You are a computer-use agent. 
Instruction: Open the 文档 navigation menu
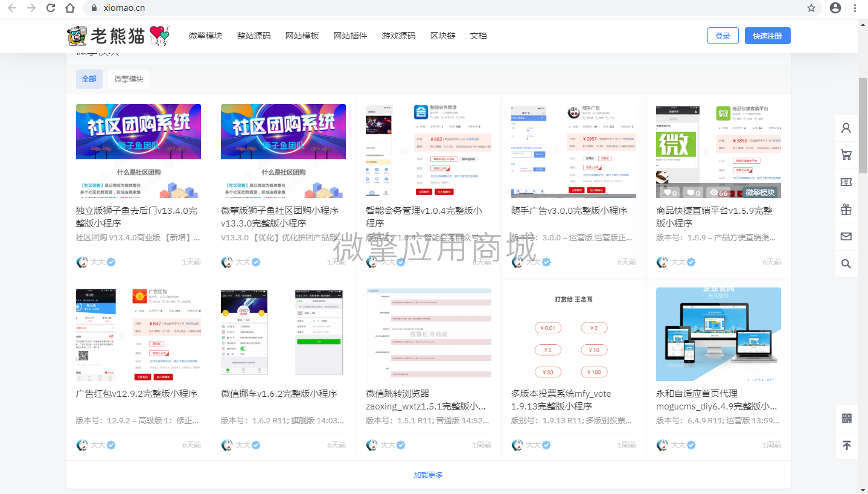[478, 36]
